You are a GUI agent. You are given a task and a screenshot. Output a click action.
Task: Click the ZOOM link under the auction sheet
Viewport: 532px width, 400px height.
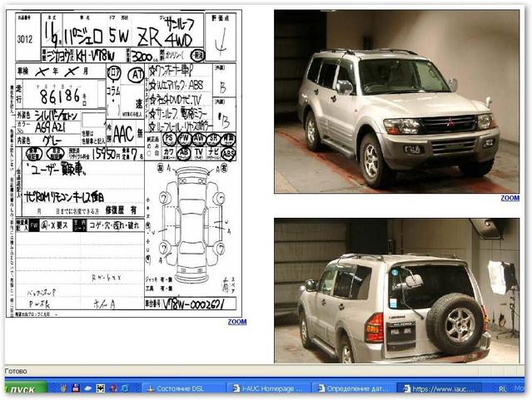click(x=237, y=322)
